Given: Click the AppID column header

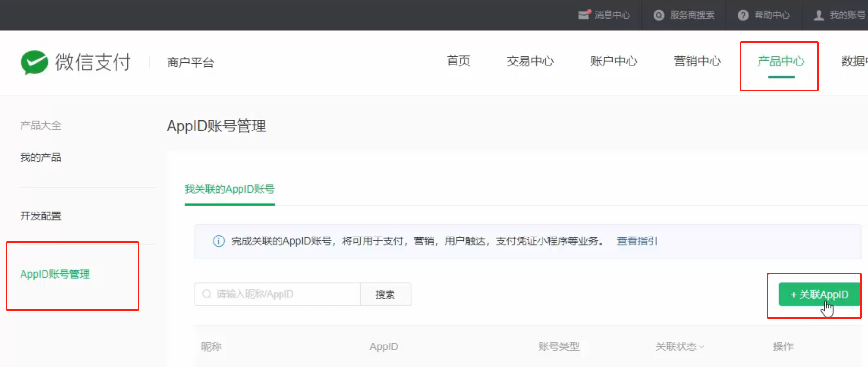Looking at the screenshot, I should point(384,346).
